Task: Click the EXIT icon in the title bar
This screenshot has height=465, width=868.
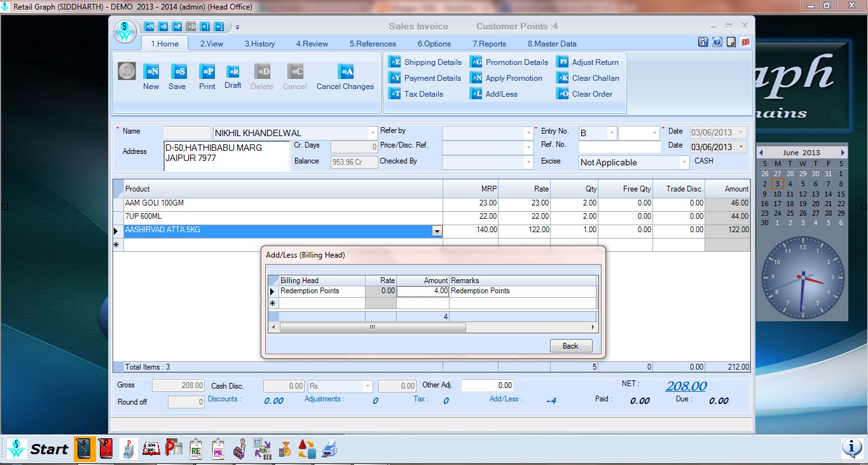Action: [745, 41]
